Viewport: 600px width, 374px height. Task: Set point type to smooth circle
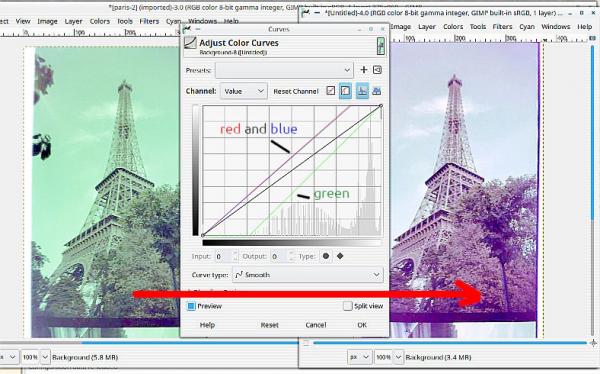click(326, 256)
